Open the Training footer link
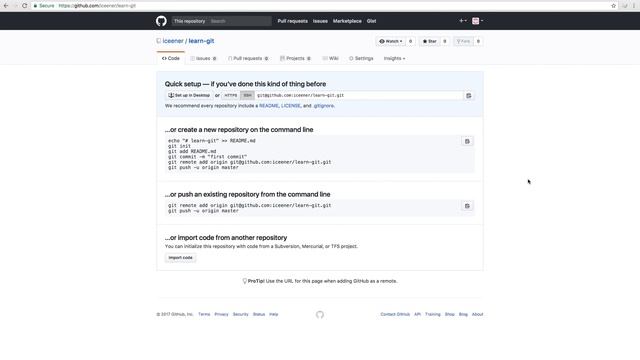Viewport: 640px width, 360px height. point(433,314)
